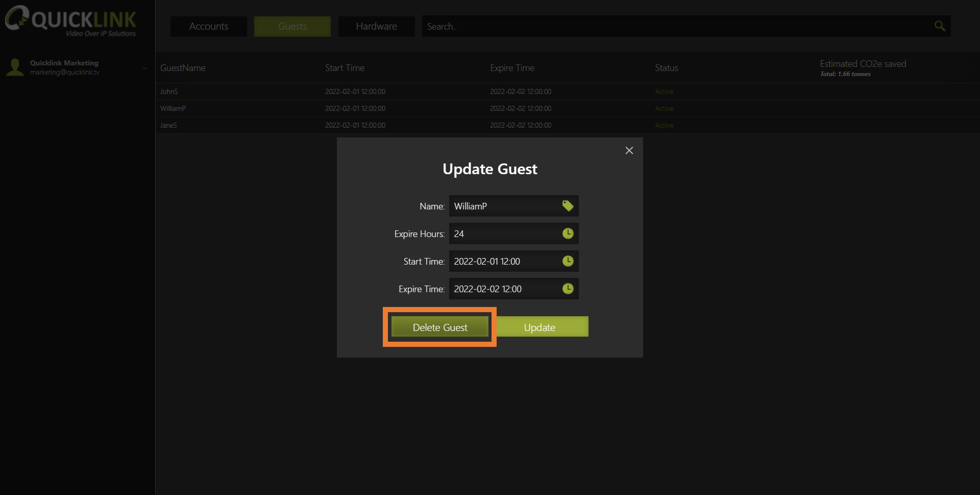This screenshot has width=980, height=495.
Task: Click the tag icon in Name field
Action: [x=568, y=206]
